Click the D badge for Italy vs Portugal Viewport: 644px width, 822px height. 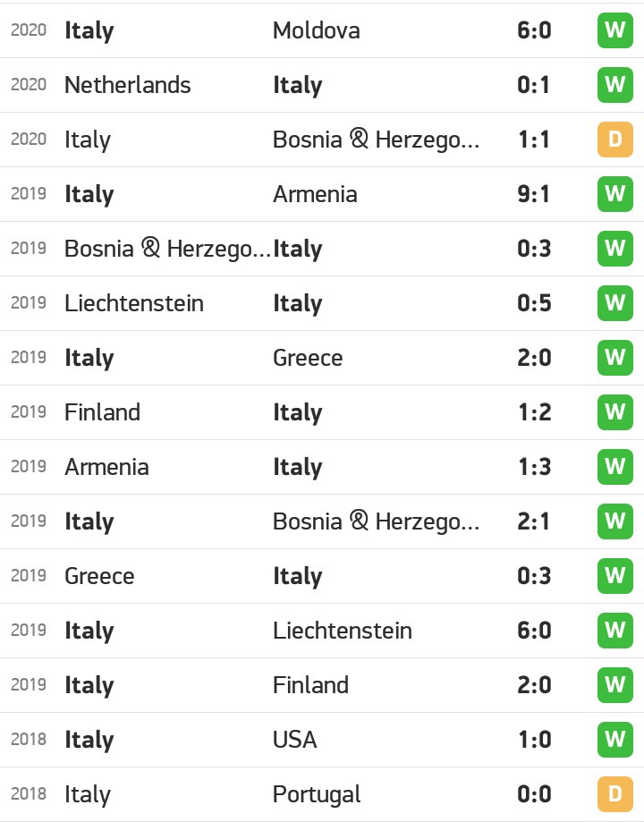pos(614,794)
